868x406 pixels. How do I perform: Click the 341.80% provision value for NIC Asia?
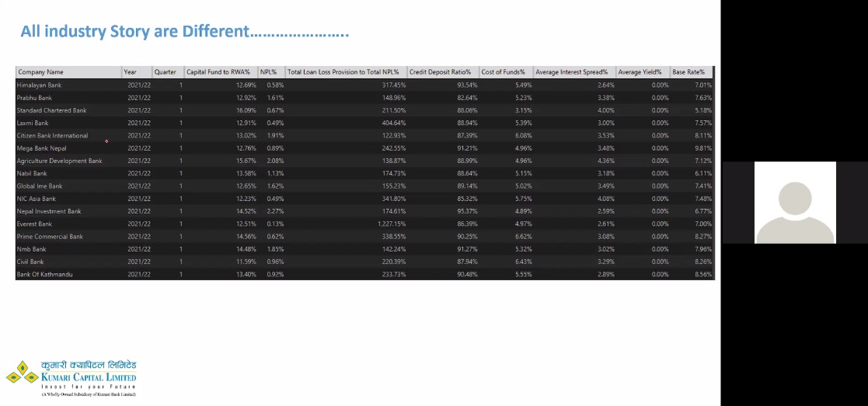coord(393,199)
